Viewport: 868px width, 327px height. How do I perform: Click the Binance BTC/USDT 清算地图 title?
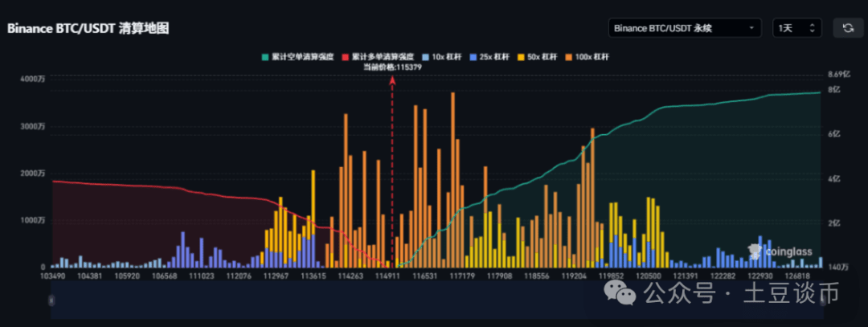click(88, 29)
